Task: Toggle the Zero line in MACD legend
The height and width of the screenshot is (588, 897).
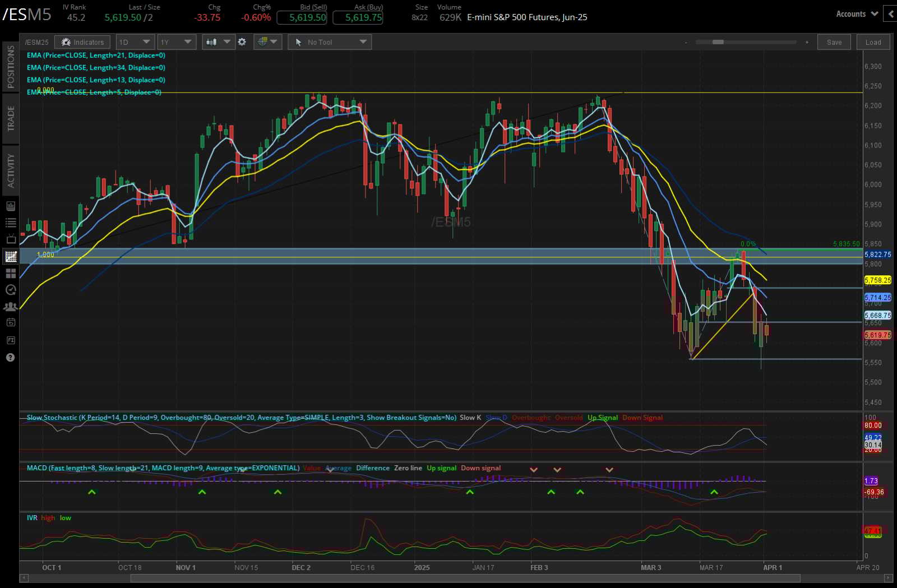Action: click(408, 468)
